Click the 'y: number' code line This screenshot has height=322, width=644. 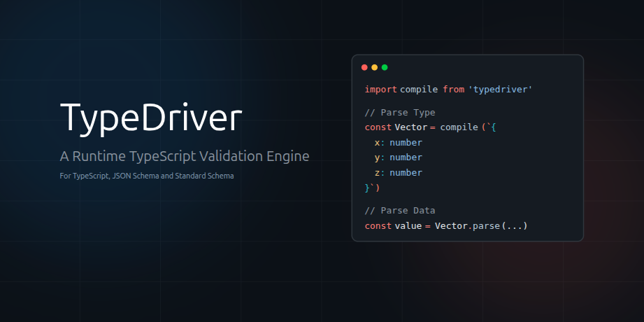(x=398, y=157)
